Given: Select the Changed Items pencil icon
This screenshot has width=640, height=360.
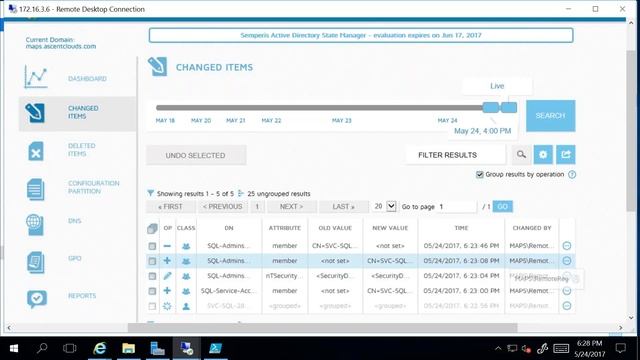Looking at the screenshot, I should [x=35, y=113].
